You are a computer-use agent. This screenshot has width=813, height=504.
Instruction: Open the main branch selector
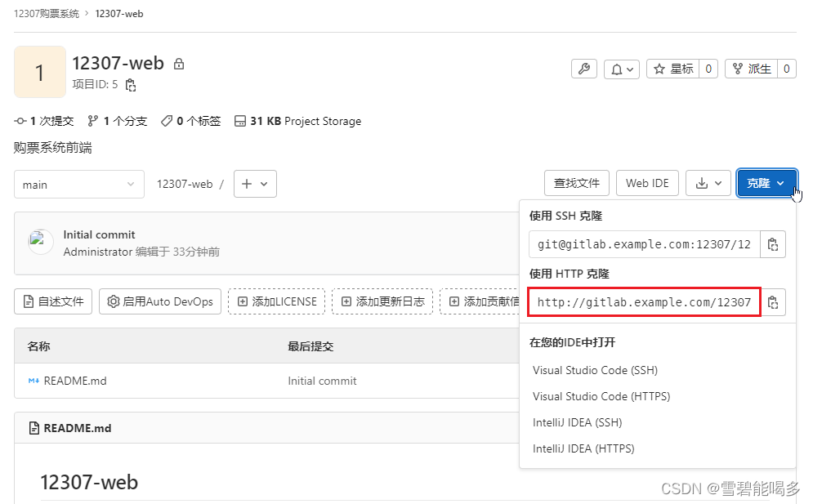[x=78, y=184]
